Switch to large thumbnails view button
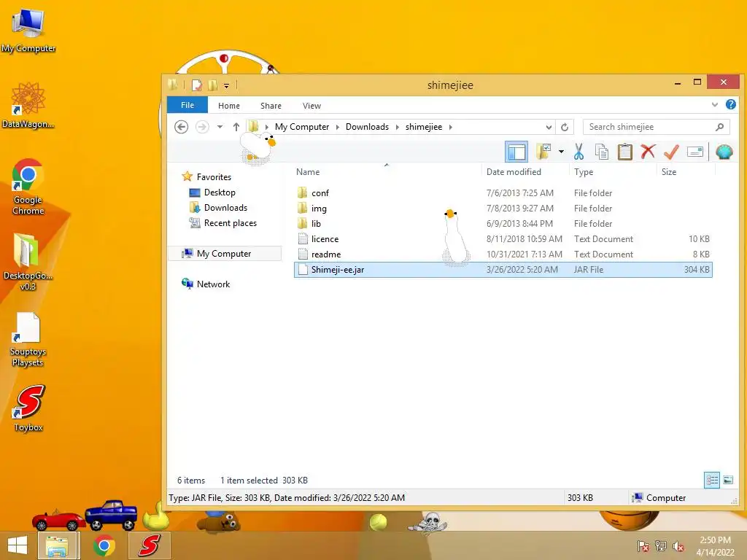Screen dimensions: 747x560 728,480
